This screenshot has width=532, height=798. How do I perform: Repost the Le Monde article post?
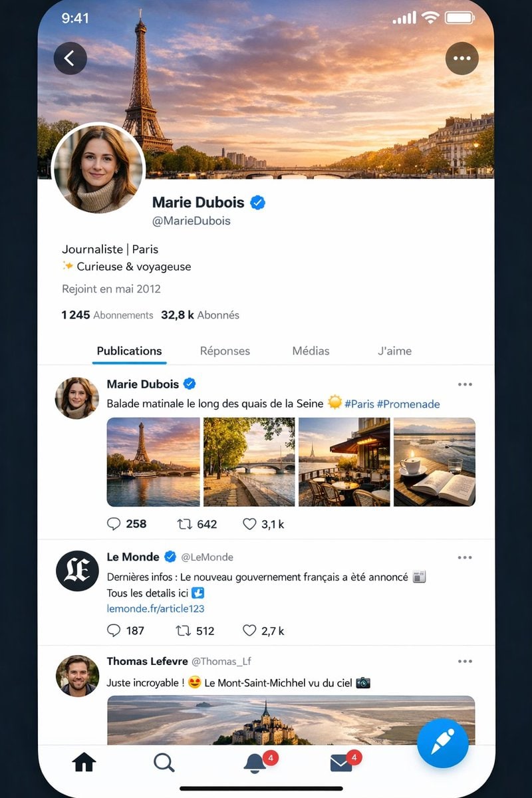[182, 630]
